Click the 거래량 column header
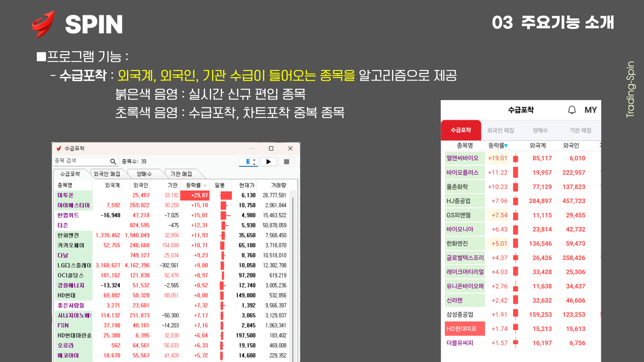Screen dimensions: 644x362 pos(278,185)
